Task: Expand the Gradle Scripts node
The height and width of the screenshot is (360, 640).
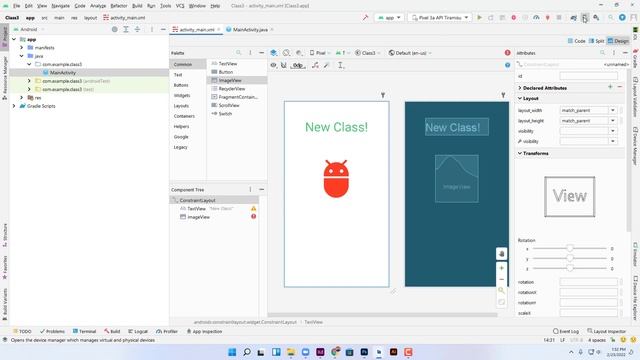Action: coord(14,106)
